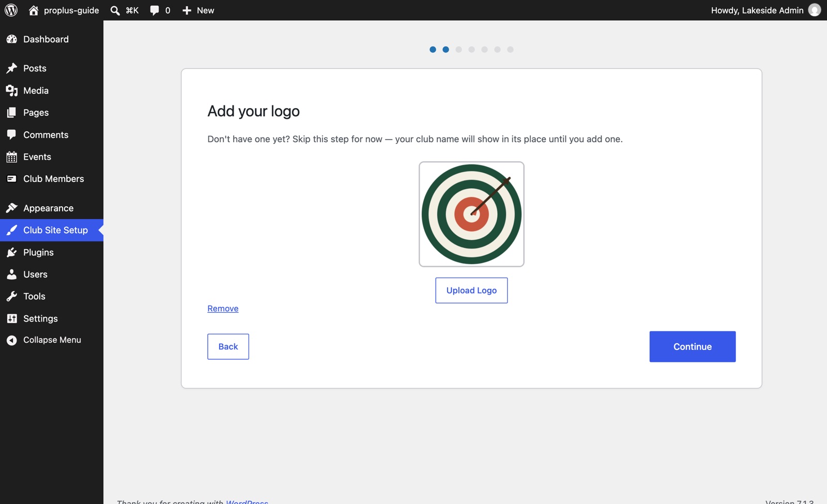Click the target logo preview thumbnail
Image resolution: width=827 pixels, height=504 pixels.
click(471, 214)
